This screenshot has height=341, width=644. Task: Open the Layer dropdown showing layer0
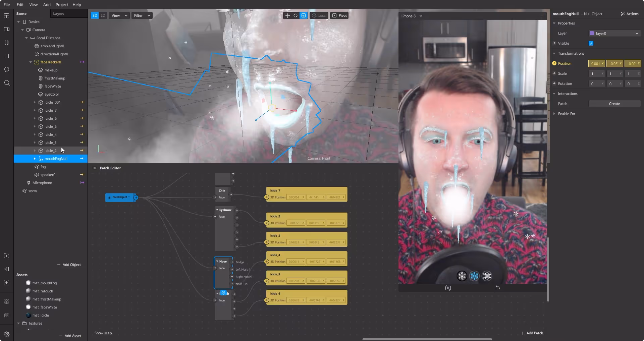point(614,33)
